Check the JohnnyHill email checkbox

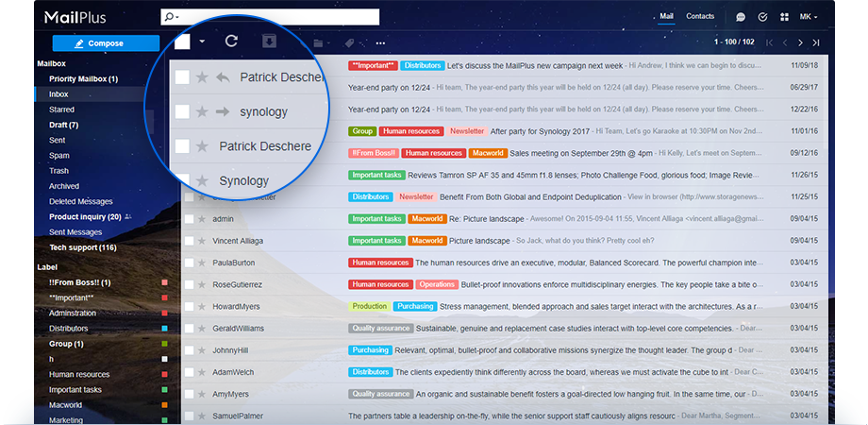[190, 350]
